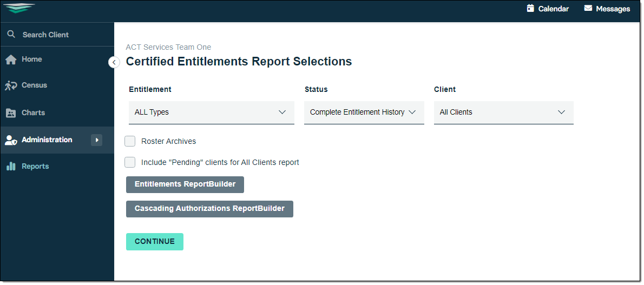Open the Calendar from the header
This screenshot has width=644, height=285.
548,9
